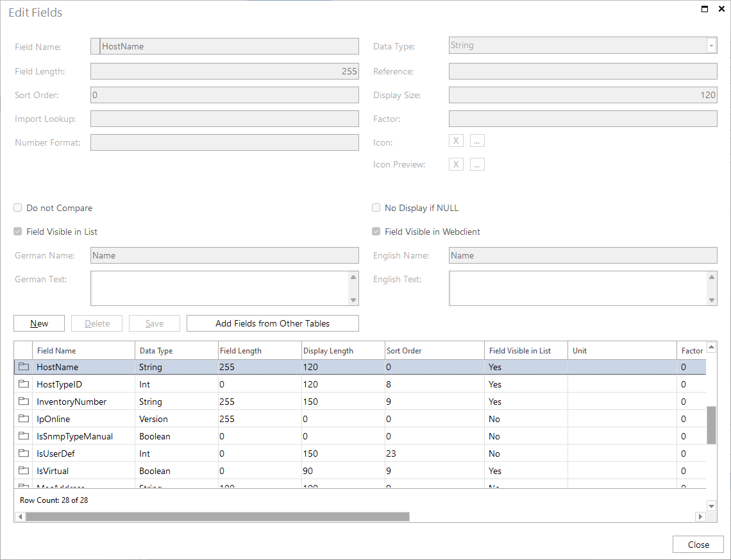This screenshot has width=731, height=560.
Task: Click Add Fields from Other Tables
Action: click(x=272, y=323)
